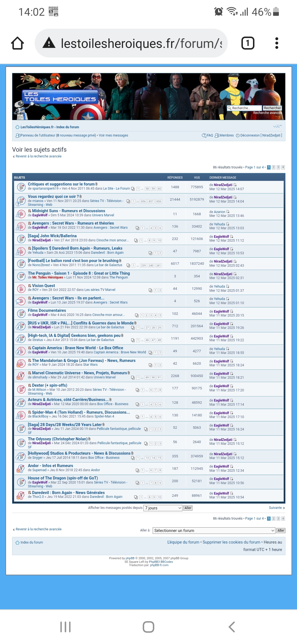Go to results page 2 at top
This screenshot has width=297, height=644.
(273, 167)
